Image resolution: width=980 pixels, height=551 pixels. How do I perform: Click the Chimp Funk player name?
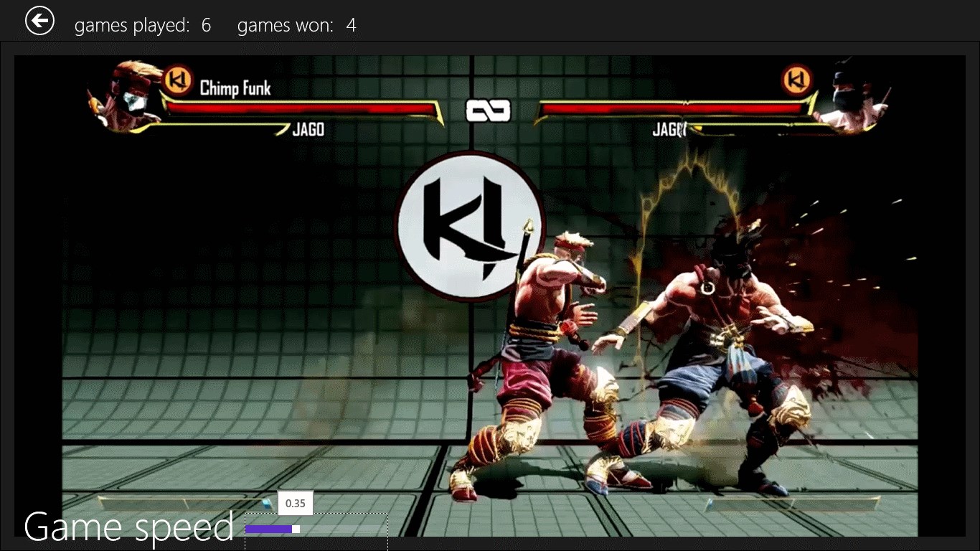(x=235, y=88)
